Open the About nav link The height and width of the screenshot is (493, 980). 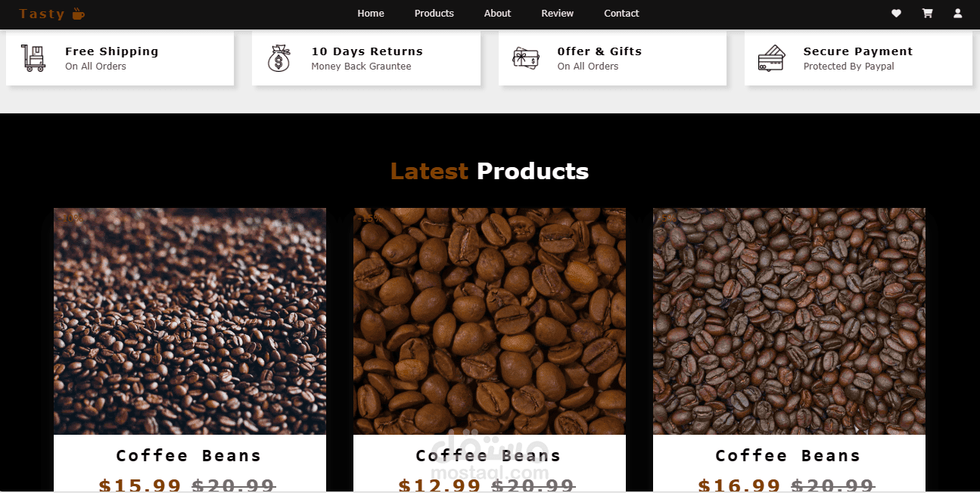pyautogui.click(x=497, y=14)
